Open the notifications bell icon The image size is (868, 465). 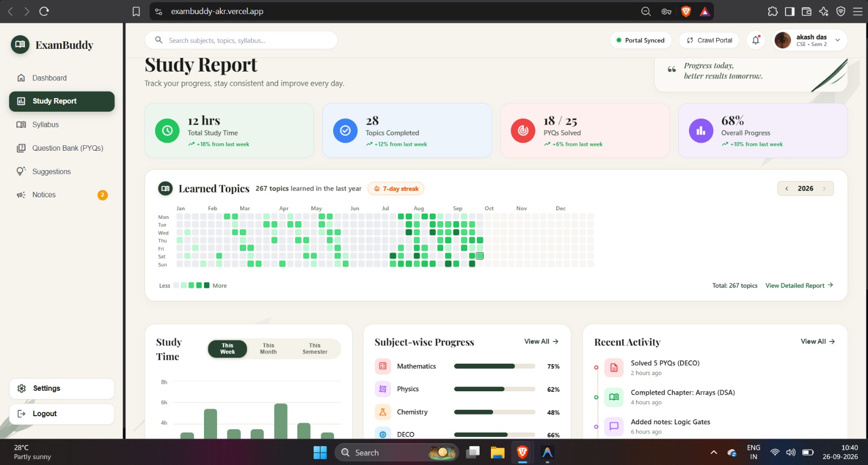point(756,40)
